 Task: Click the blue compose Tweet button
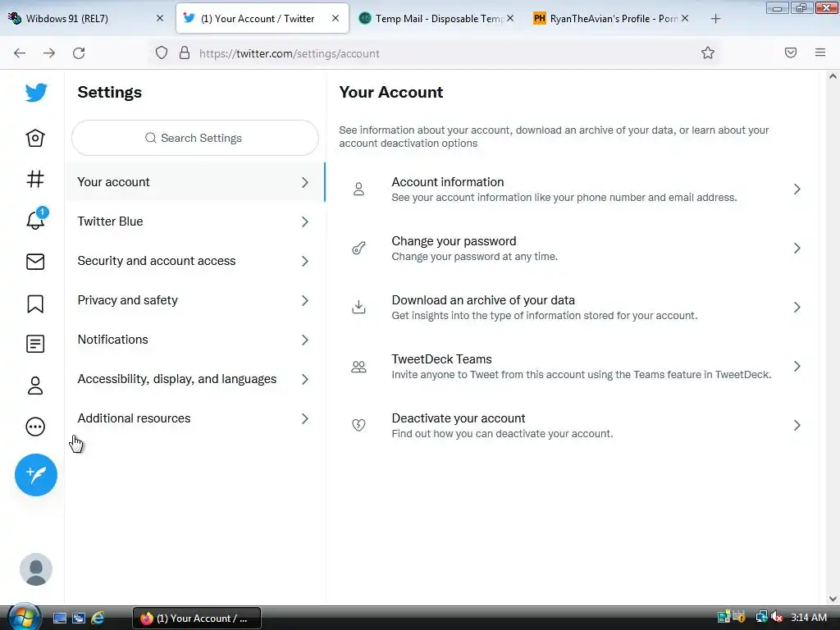tap(36, 475)
